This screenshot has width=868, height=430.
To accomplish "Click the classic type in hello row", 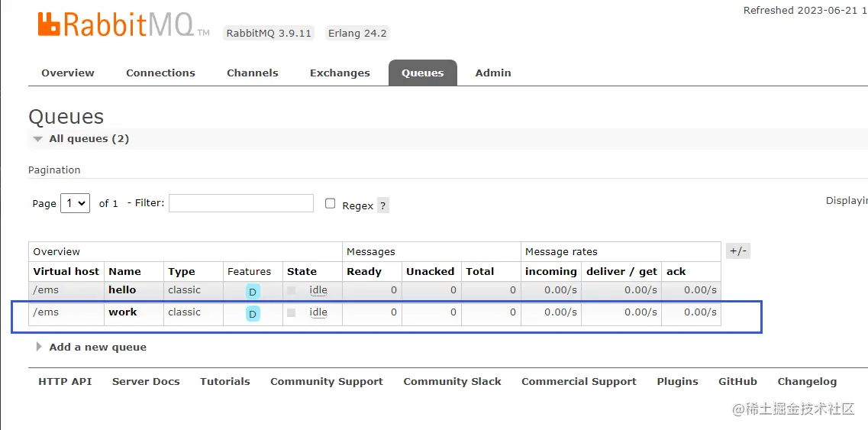I will pyautogui.click(x=184, y=289).
